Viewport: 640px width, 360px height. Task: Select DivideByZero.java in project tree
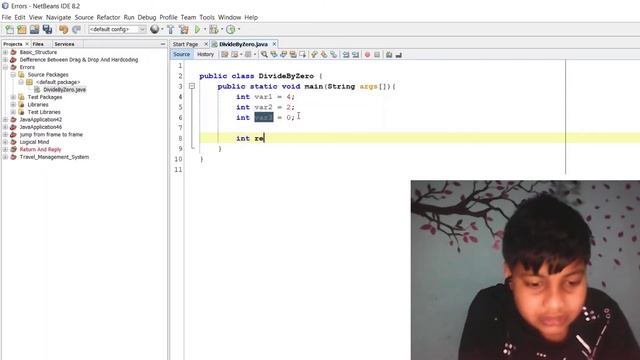(64, 90)
